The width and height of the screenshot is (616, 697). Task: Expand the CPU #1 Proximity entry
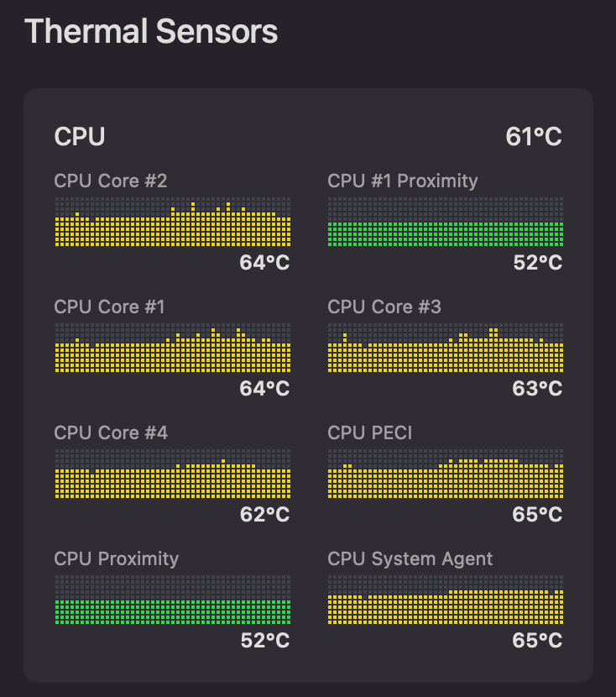click(x=402, y=181)
